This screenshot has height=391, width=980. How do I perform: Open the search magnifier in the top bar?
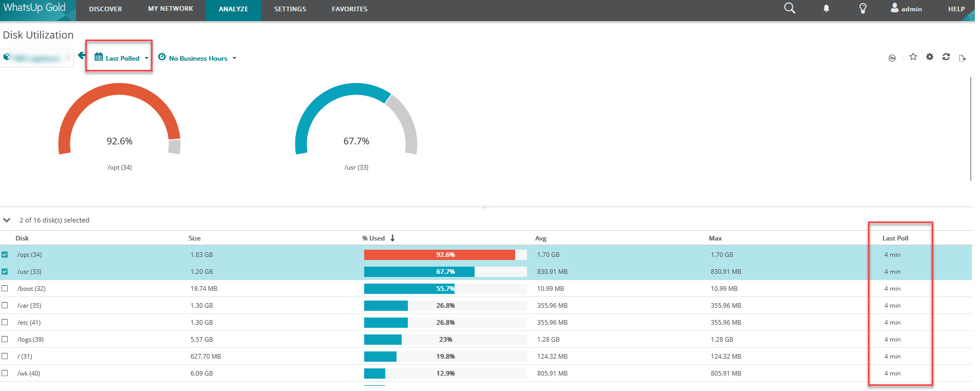pyautogui.click(x=789, y=8)
